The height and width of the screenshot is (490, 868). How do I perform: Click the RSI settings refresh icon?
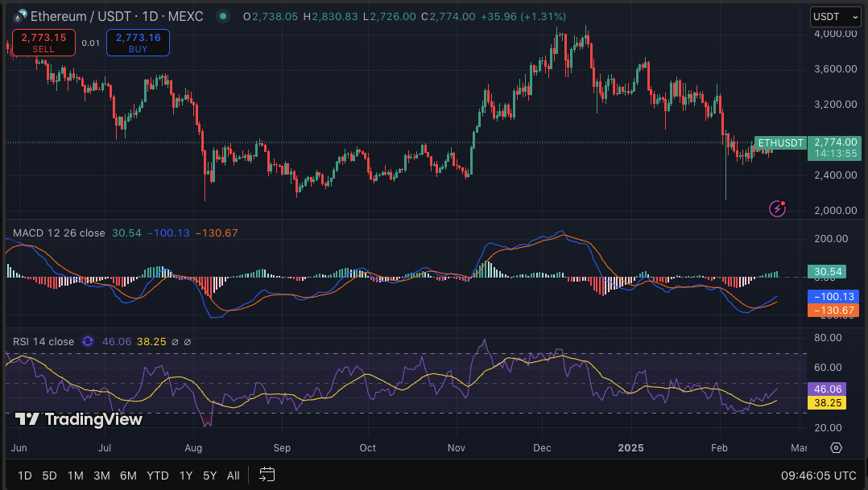click(87, 341)
